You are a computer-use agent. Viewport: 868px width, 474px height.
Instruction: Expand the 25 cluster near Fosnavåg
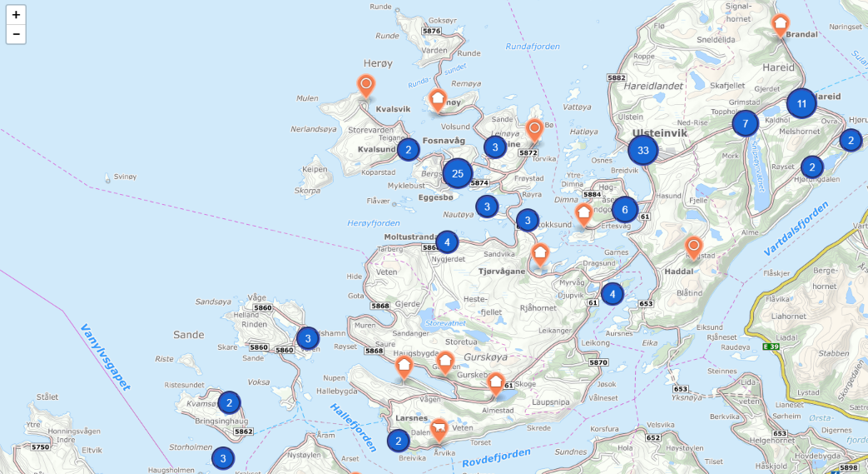pyautogui.click(x=457, y=173)
